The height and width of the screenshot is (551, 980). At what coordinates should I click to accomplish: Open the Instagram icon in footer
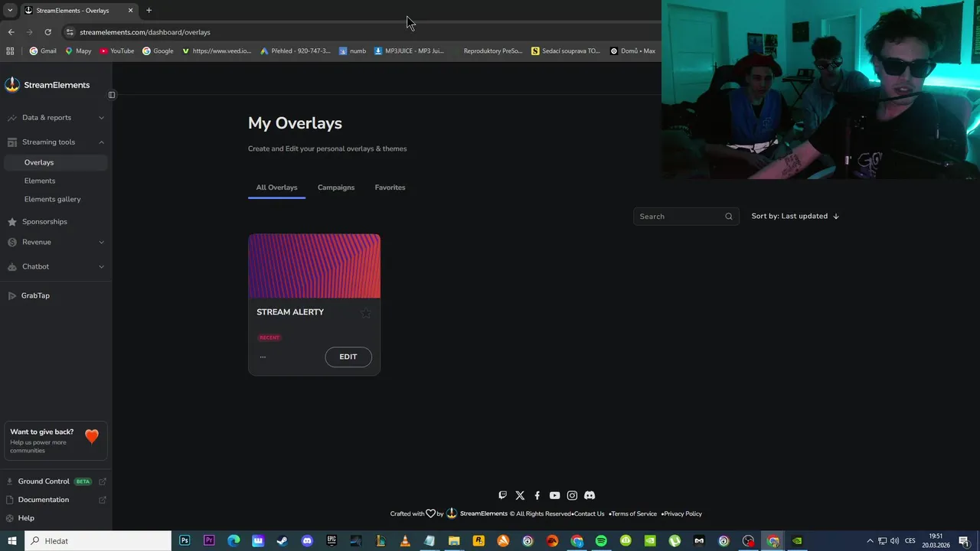coord(572,495)
